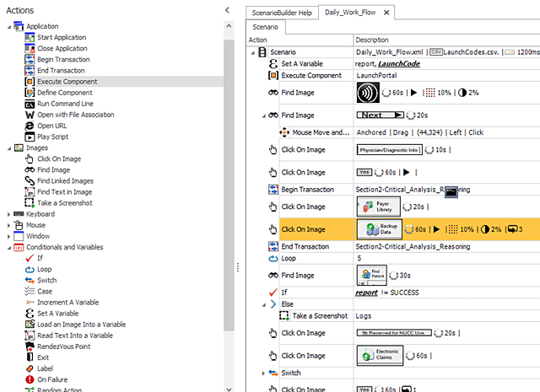
Task: Click the Exit door icon
Action: click(x=30, y=357)
